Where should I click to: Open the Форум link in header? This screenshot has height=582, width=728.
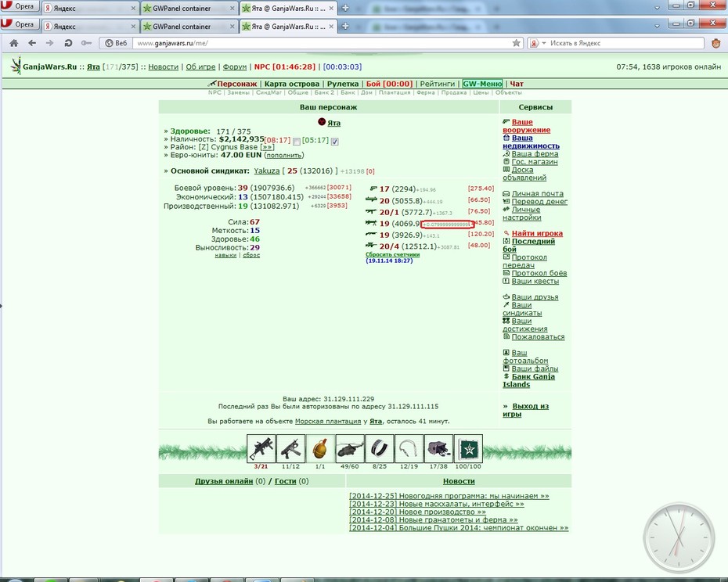(235, 66)
